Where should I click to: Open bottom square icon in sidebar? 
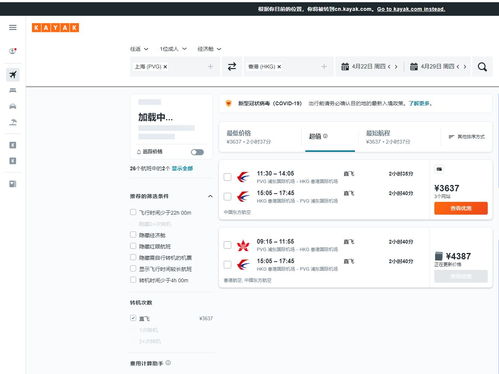[13, 184]
